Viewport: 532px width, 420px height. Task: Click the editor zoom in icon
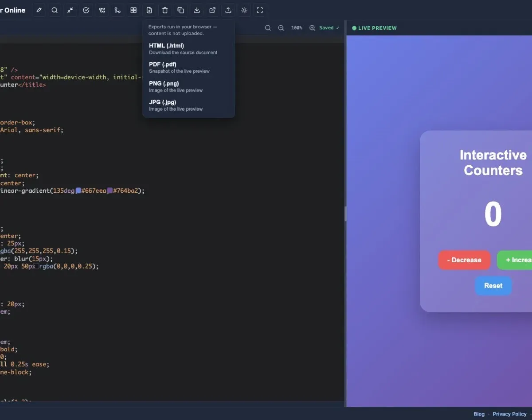[312, 28]
